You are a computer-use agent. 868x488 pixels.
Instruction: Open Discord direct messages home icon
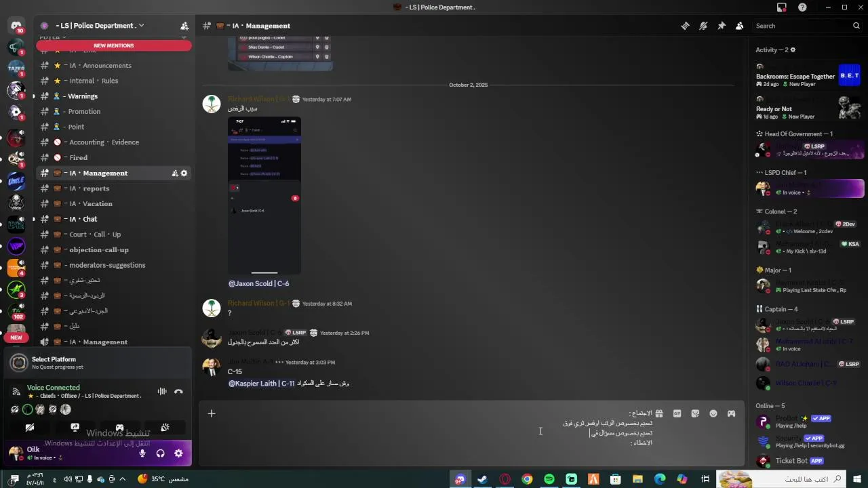pos(16,26)
